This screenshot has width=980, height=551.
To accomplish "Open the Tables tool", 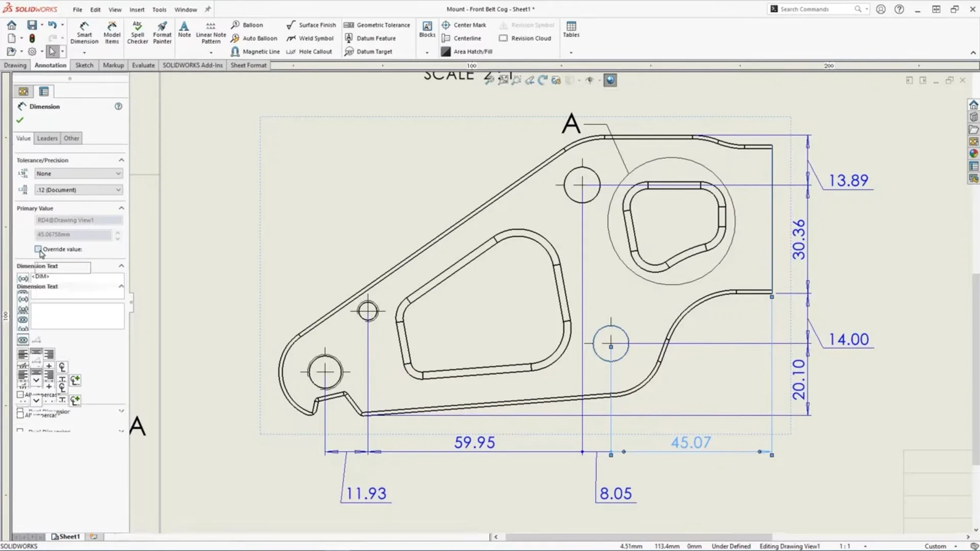I will (571, 30).
